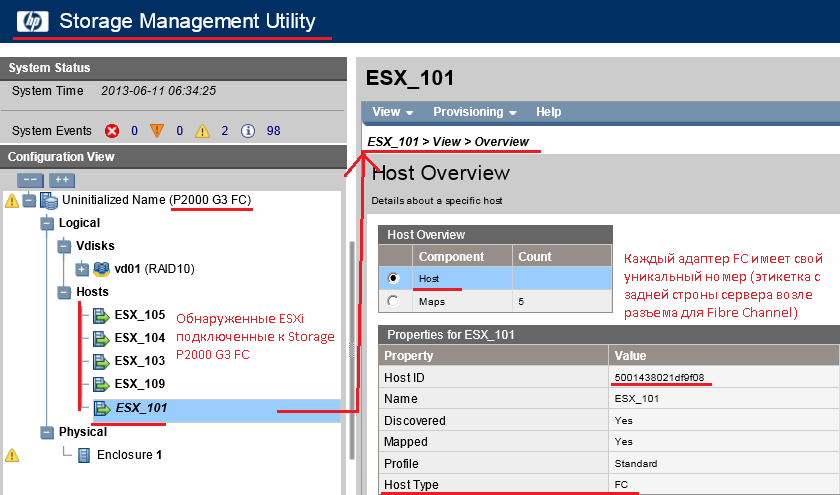The height and width of the screenshot is (495, 840).
Task: Select ESX_109 in the Hosts tree
Action: pos(139,384)
